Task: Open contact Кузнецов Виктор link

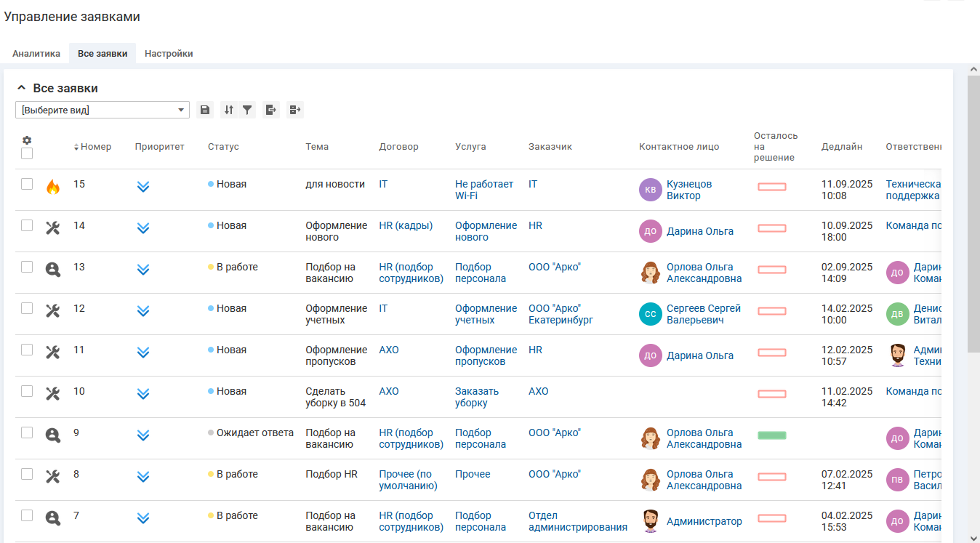Action: coord(689,190)
